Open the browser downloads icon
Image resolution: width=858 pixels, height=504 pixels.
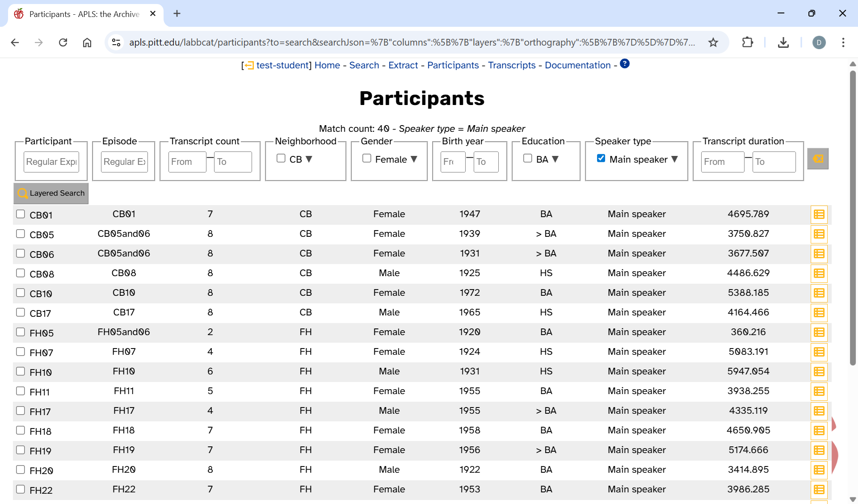coord(783,42)
